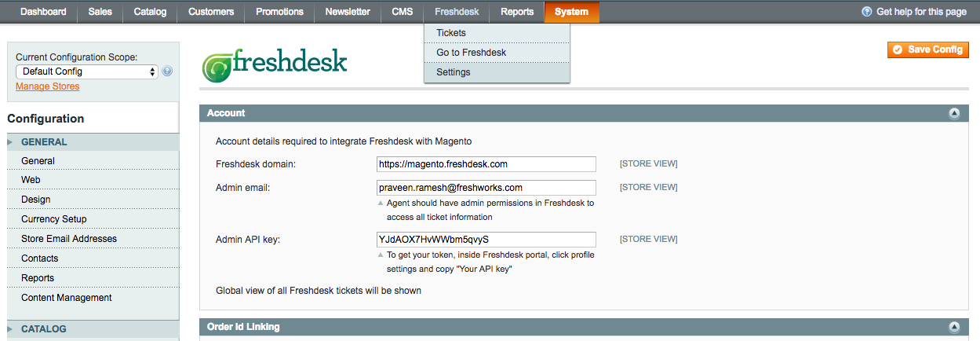The width and height of the screenshot is (980, 341).
Task: Click STORE VIEW label beside Freshdesk domain
Action: [x=649, y=164]
